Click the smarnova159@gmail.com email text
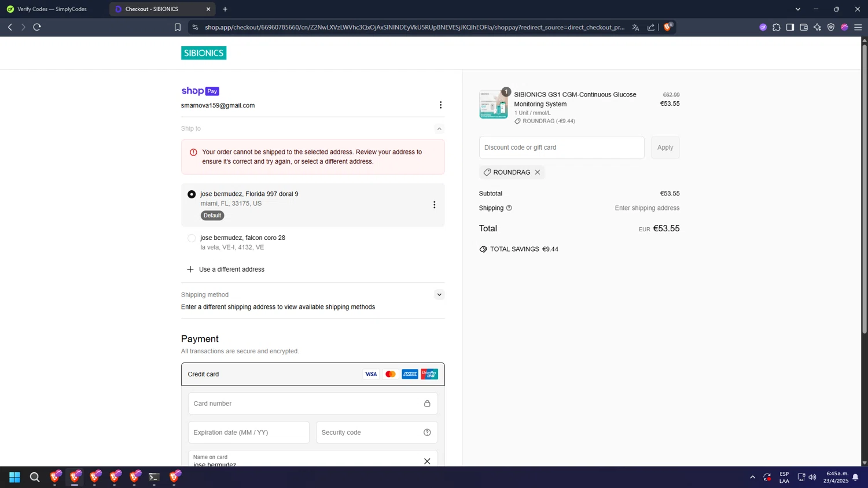 click(218, 105)
